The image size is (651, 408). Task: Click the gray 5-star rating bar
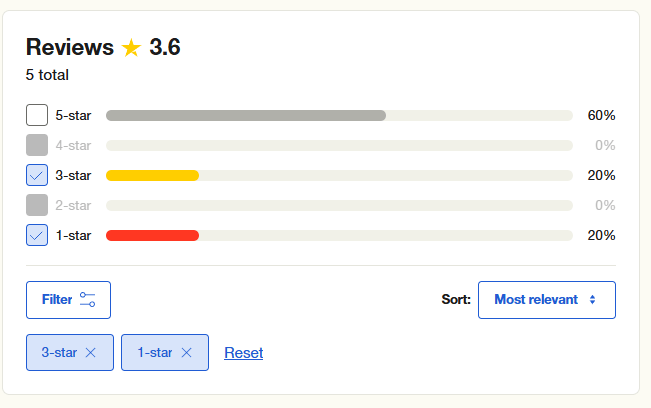246,115
